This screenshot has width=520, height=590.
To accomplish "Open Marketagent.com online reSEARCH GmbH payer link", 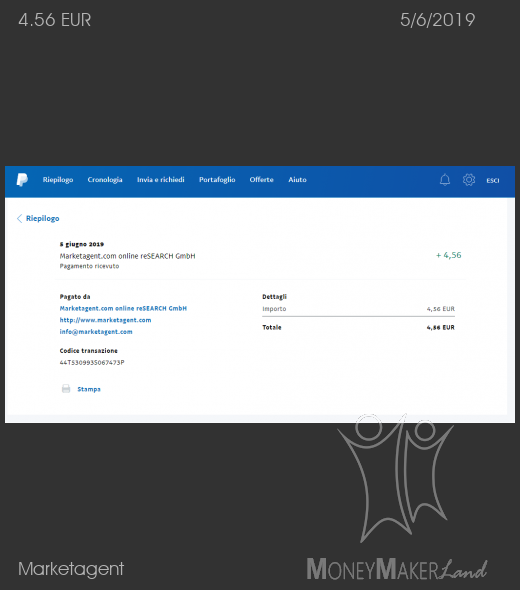I will pos(123,308).
